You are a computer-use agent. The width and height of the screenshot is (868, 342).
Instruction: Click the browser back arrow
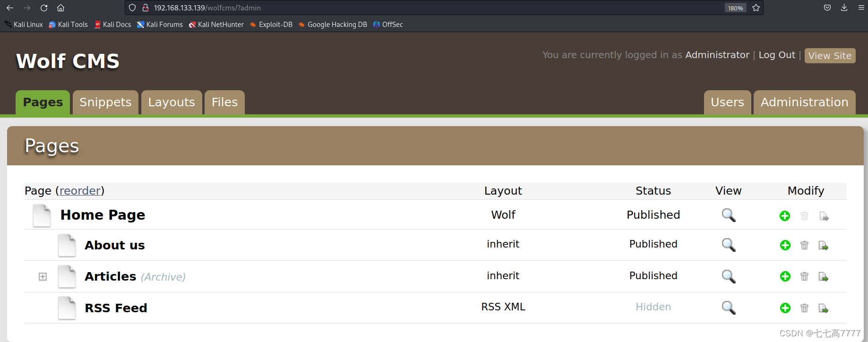tap(10, 8)
